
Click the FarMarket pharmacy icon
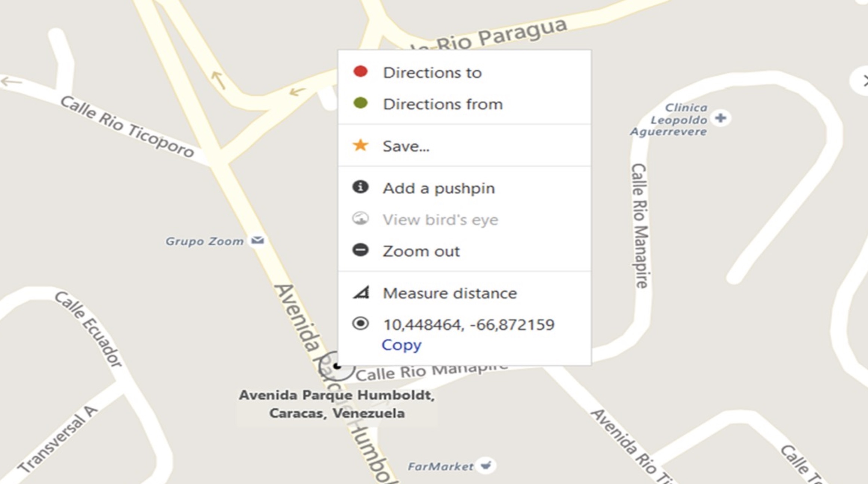486,465
